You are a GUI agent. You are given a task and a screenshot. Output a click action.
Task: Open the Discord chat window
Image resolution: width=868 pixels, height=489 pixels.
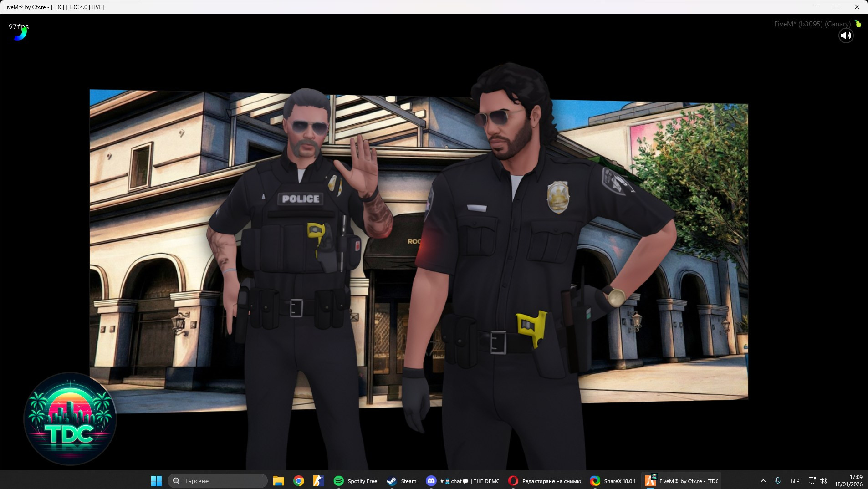coord(463,481)
